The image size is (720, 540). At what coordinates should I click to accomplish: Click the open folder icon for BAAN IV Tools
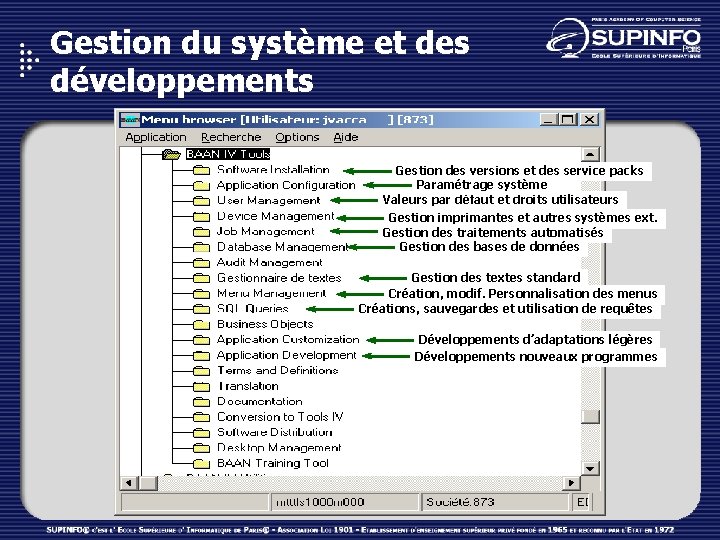pyautogui.click(x=171, y=154)
